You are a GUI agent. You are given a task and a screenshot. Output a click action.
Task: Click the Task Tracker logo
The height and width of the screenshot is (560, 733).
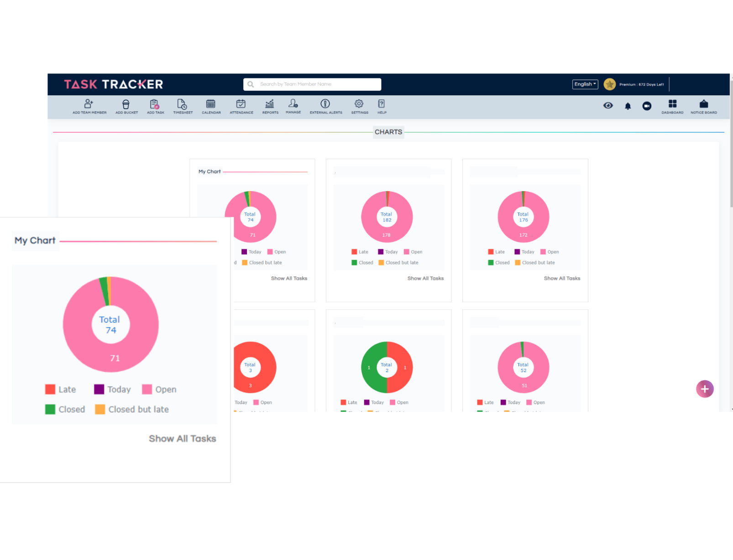pos(113,84)
